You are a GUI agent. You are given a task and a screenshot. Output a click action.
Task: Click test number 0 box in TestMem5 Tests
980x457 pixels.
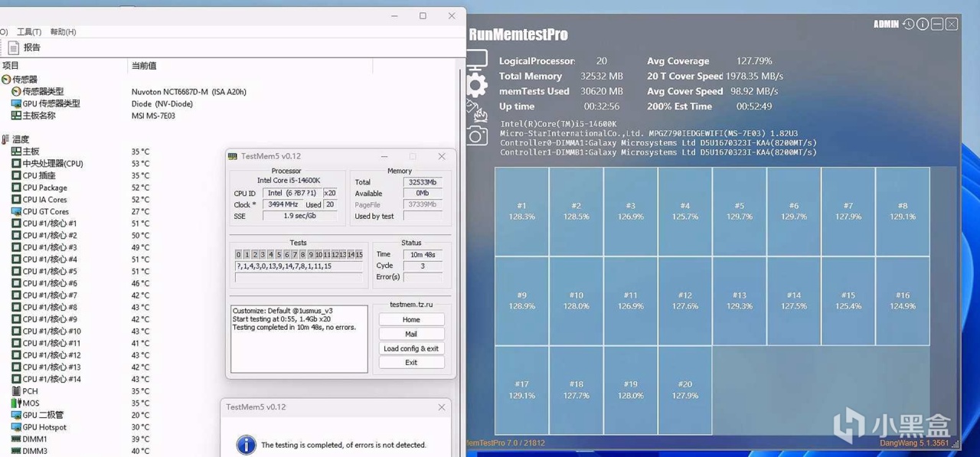(x=239, y=254)
